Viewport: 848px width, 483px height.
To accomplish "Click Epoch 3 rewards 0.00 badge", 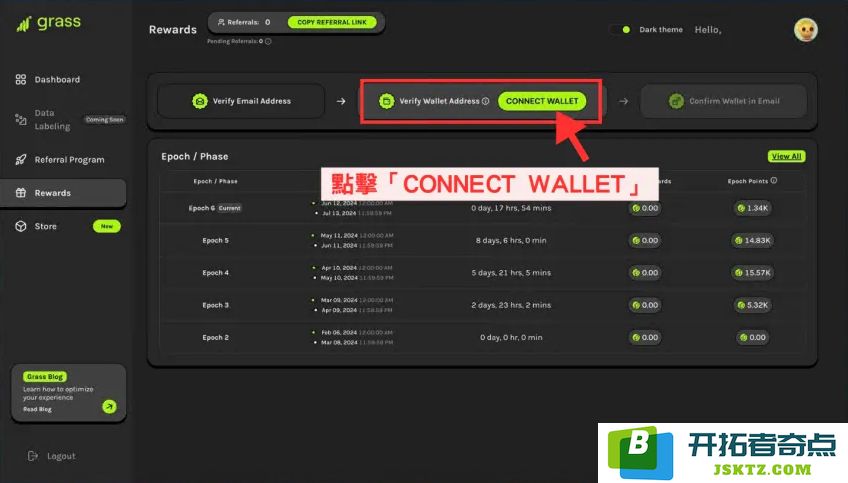I will pyautogui.click(x=645, y=306).
